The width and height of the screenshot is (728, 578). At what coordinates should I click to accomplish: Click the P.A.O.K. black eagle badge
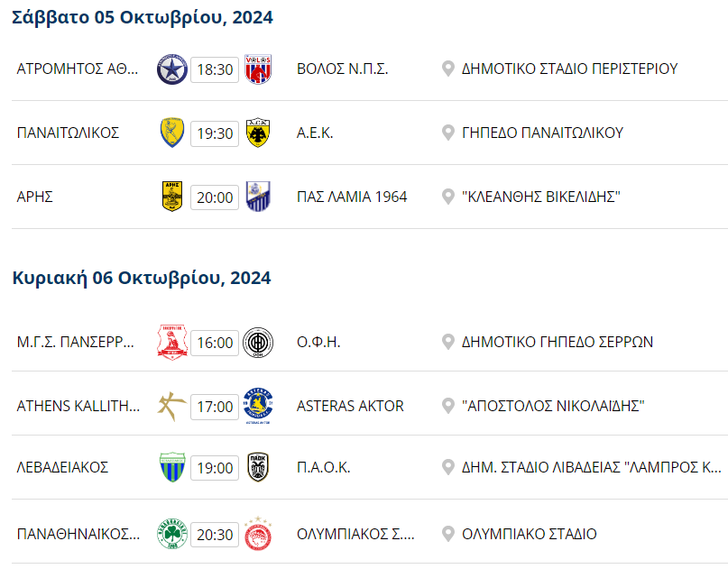258,467
